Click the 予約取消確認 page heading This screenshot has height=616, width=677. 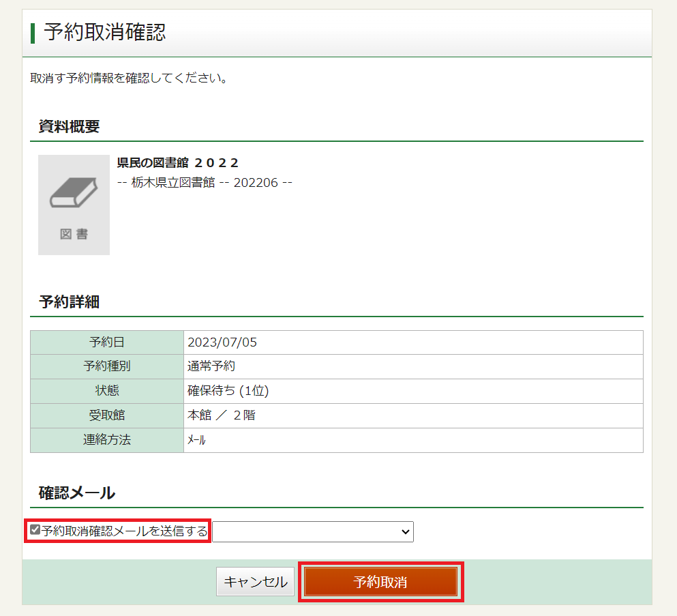104,32
